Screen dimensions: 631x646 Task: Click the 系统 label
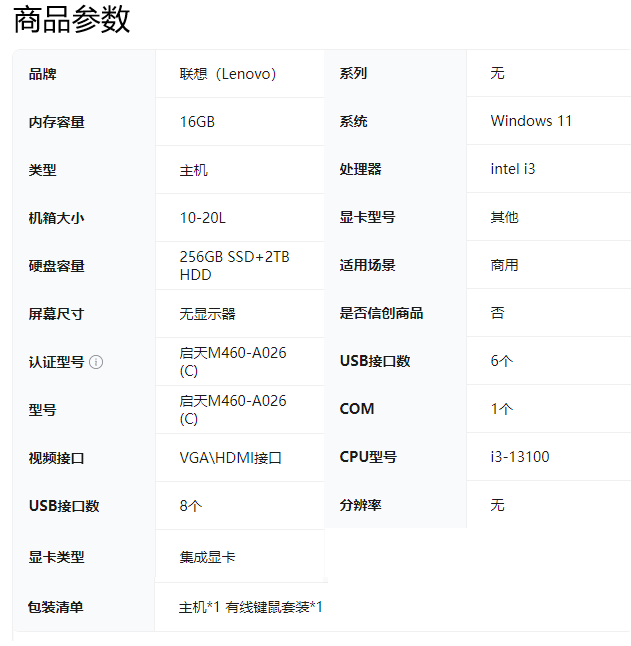click(353, 121)
